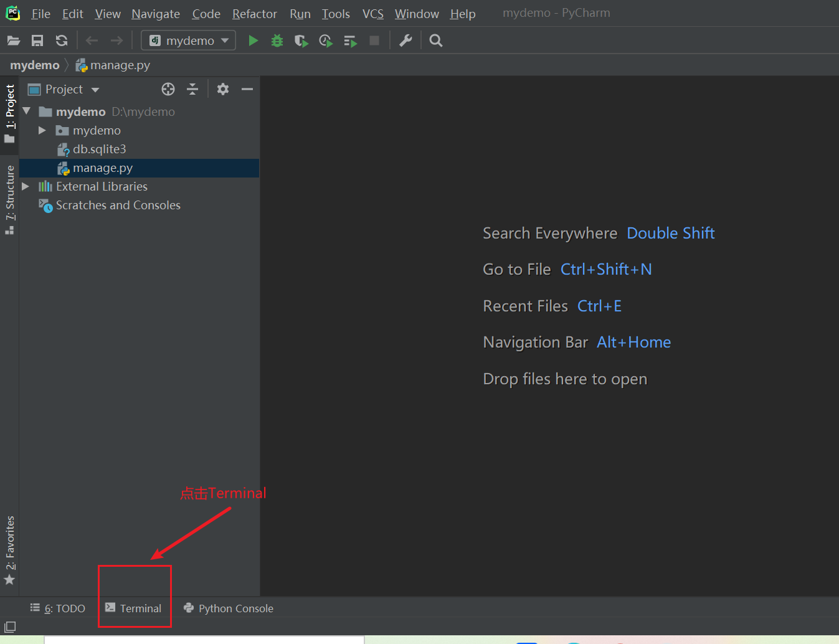Click the Locate target crosshair icon
This screenshot has width=839, height=644.
pos(168,89)
